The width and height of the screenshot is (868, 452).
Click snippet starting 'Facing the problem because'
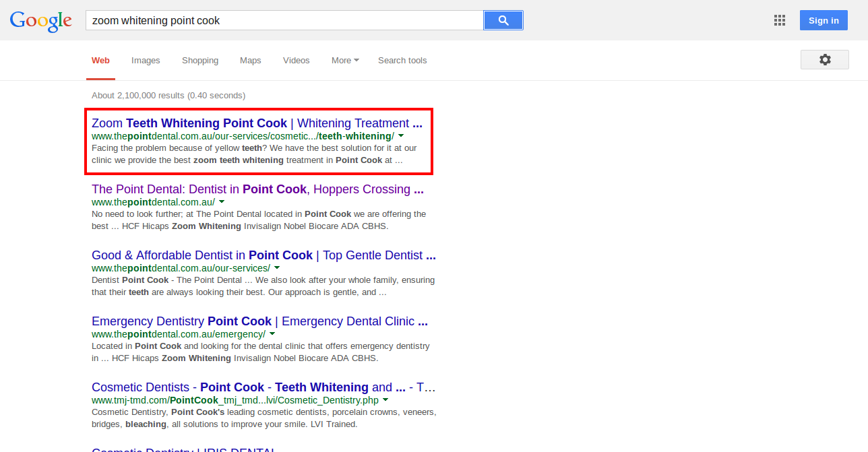254,154
